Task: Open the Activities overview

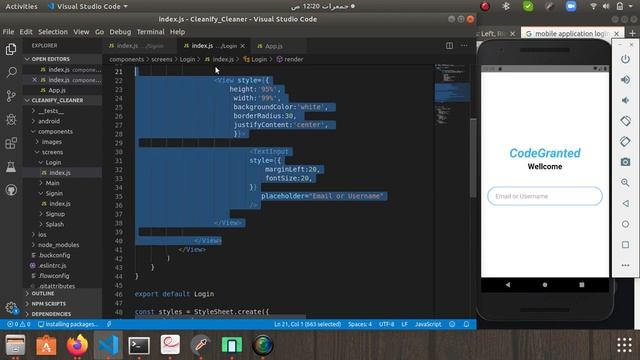Action: coord(21,7)
